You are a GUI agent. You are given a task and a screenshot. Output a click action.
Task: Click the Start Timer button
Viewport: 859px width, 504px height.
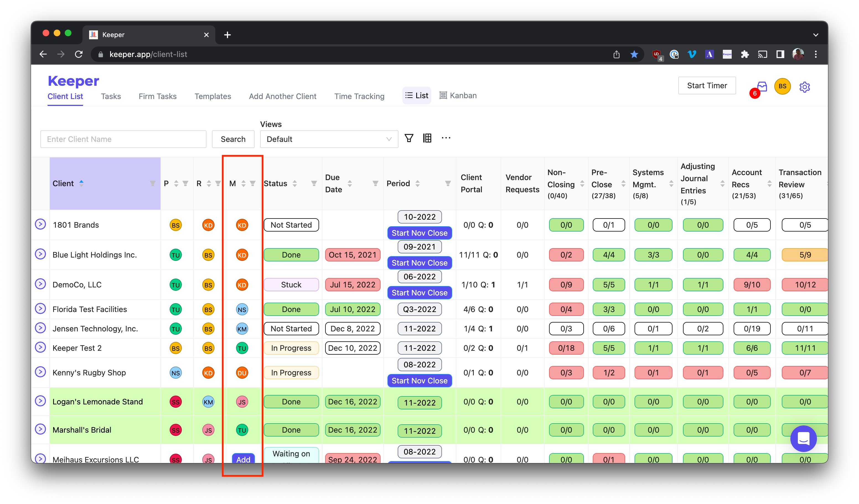pyautogui.click(x=707, y=85)
